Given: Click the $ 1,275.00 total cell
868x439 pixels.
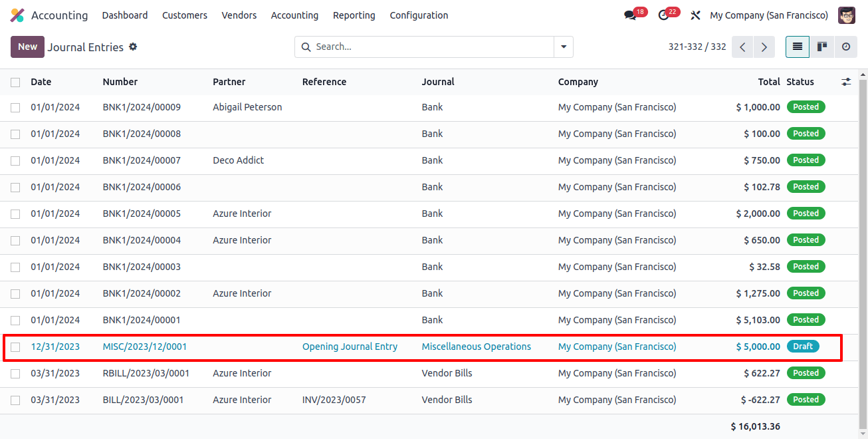Looking at the screenshot, I should 758,293.
